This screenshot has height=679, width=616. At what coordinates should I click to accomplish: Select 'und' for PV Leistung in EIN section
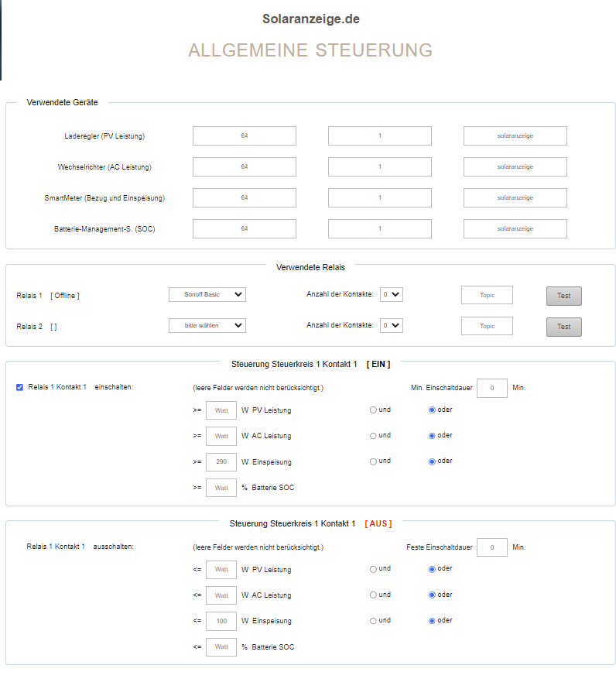tap(373, 410)
